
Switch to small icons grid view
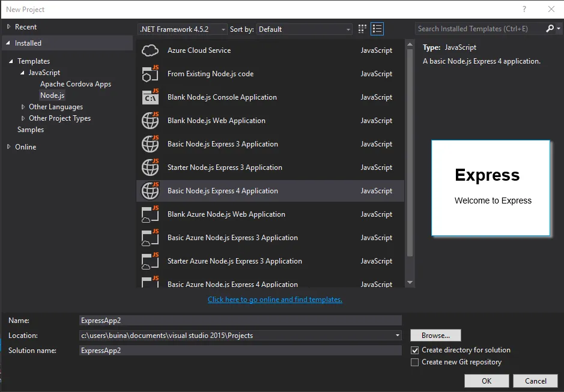click(362, 29)
